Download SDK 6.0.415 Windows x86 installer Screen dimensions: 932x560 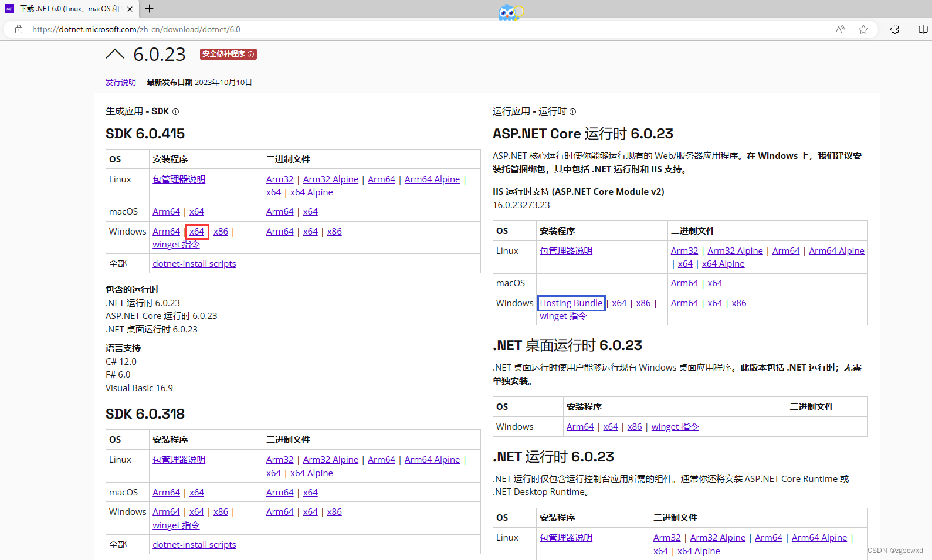[x=221, y=232]
